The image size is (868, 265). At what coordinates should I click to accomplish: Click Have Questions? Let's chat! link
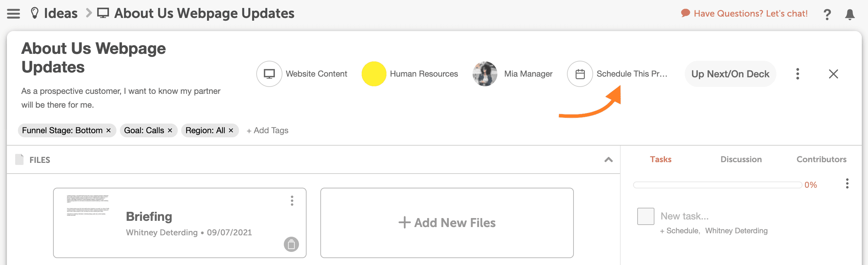tap(751, 13)
